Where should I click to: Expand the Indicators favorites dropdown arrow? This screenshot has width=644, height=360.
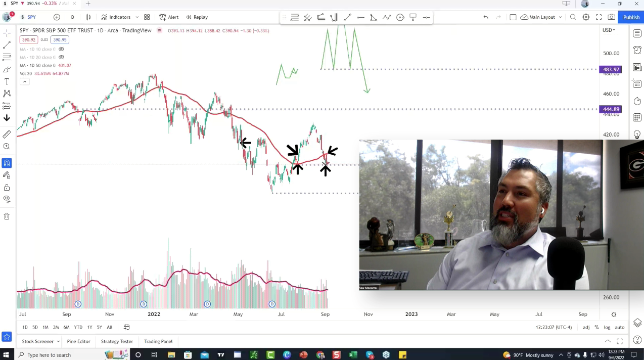tap(137, 17)
